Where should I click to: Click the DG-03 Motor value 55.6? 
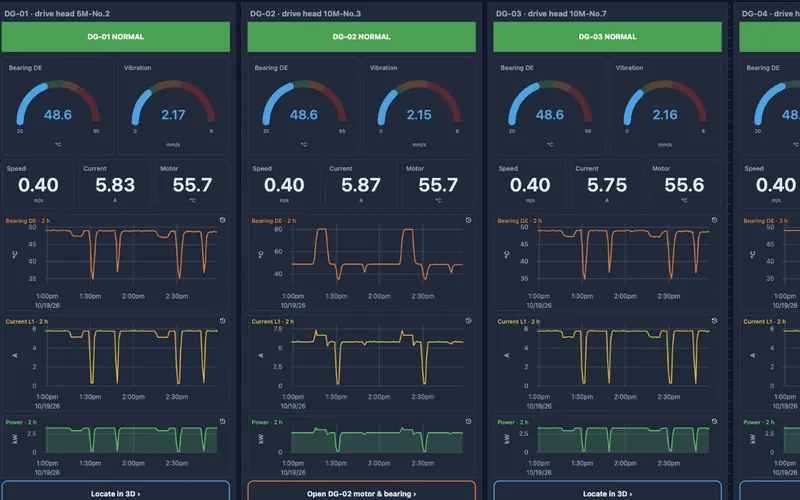click(684, 185)
